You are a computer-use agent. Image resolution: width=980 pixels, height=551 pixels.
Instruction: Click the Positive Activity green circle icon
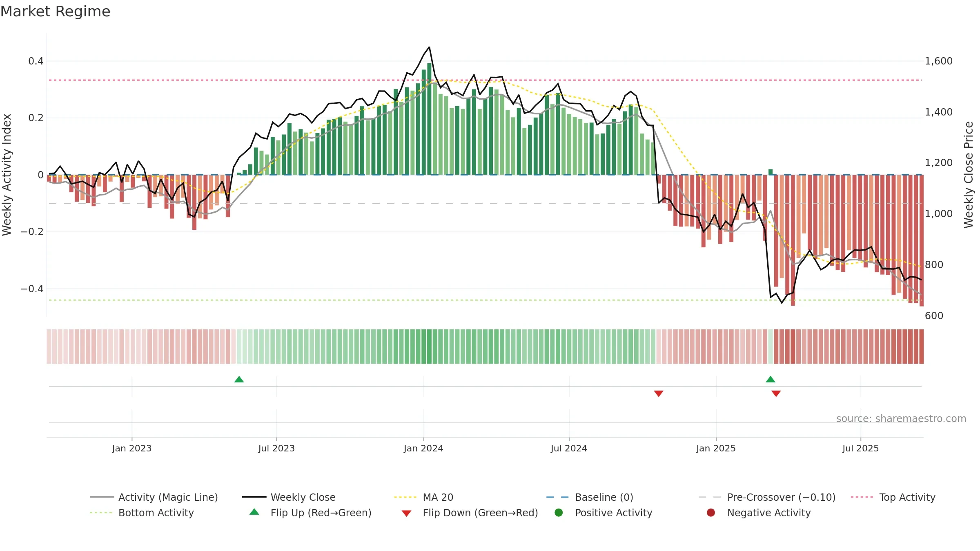559,513
